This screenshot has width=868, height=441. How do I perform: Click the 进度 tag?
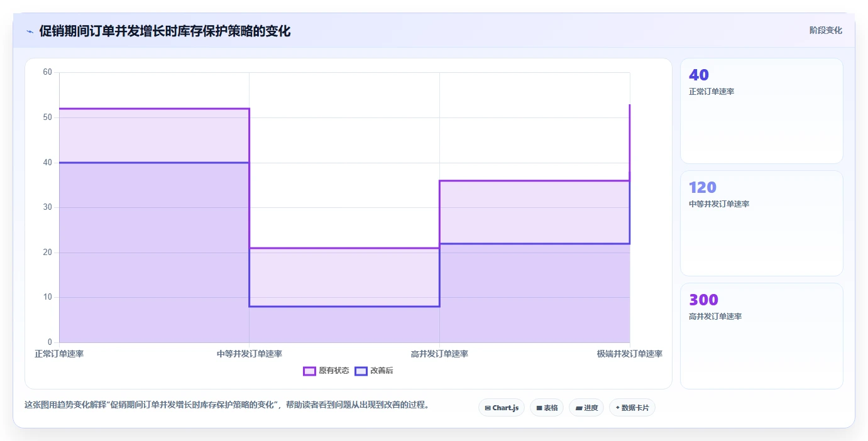pos(586,408)
